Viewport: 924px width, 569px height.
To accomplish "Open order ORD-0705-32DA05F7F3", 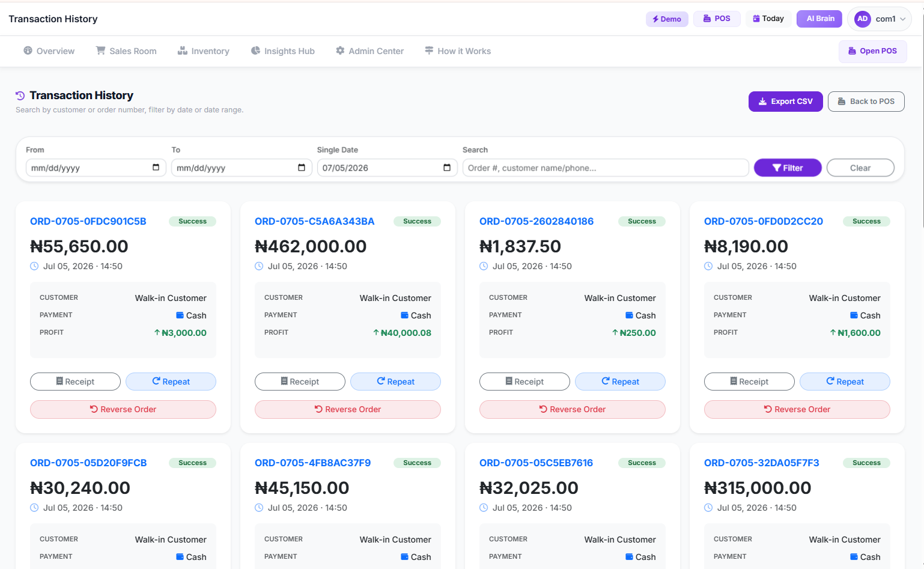I will [x=762, y=463].
